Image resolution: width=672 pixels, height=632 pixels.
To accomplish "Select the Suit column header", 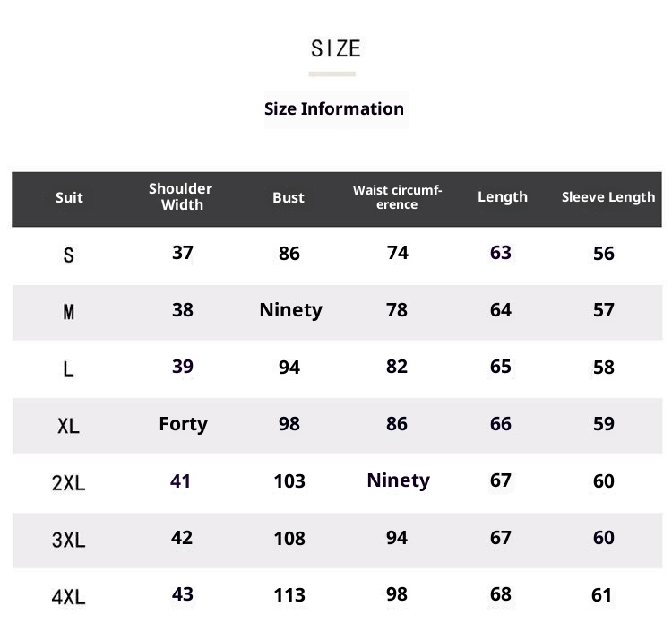I will 69,197.
